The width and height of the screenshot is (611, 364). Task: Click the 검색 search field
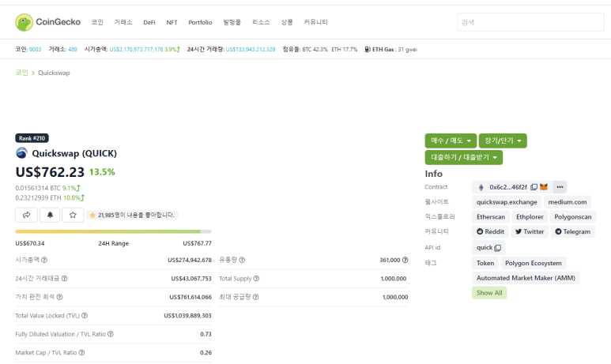tap(530, 22)
